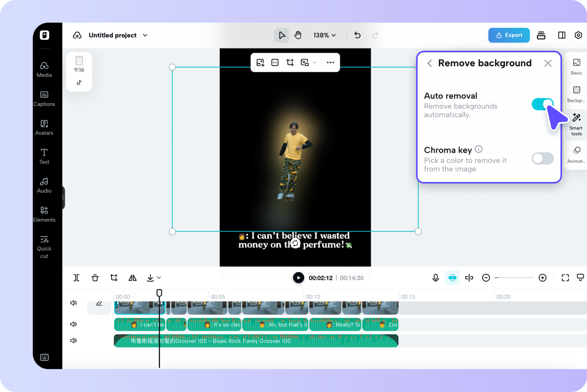Zoom in the timeline
Screen dimensions: 587x392
(x=543, y=278)
